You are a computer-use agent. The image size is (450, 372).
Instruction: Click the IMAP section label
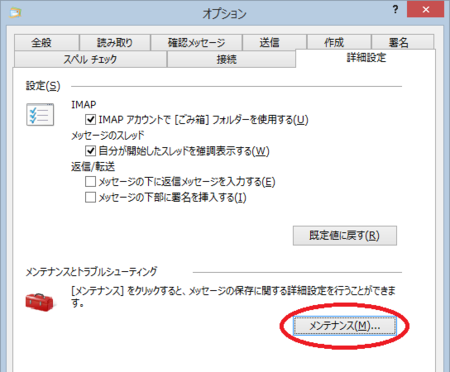(x=84, y=105)
